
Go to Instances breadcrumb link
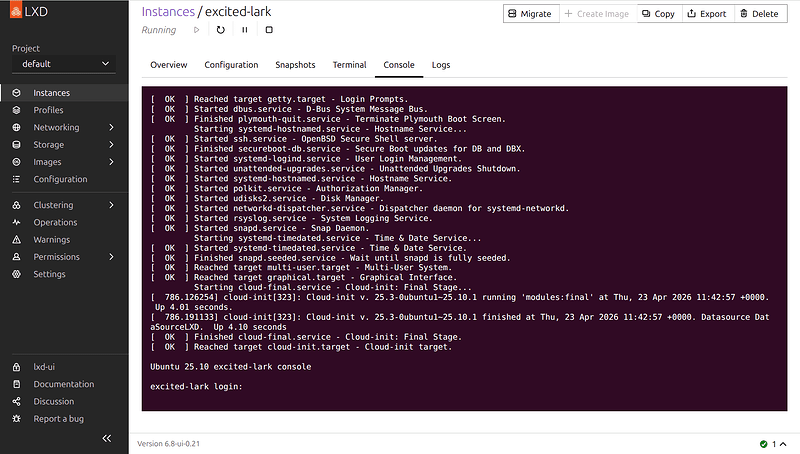168,12
